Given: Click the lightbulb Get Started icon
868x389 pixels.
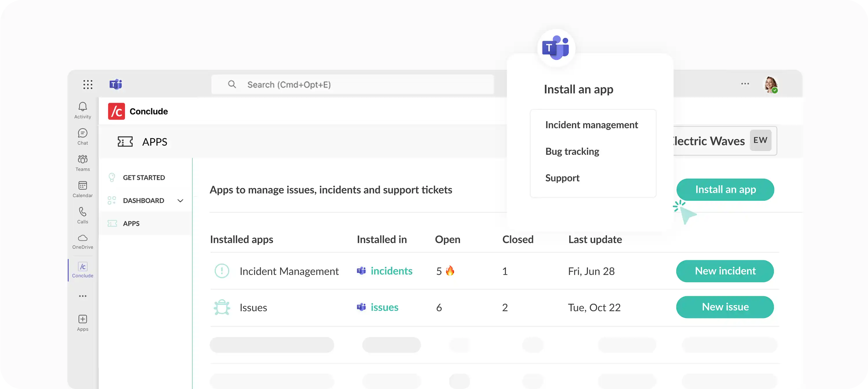Looking at the screenshot, I should (x=112, y=177).
